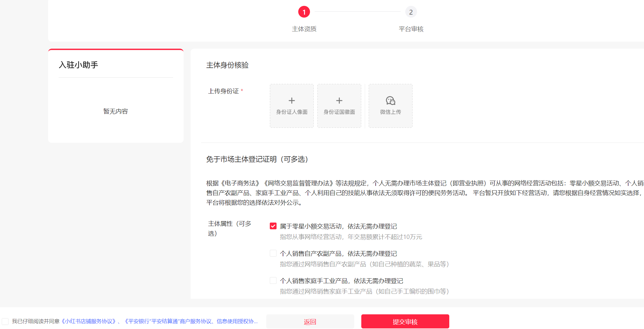Click the 暂无内容 area in the assistant panel
644x329 pixels.
[116, 111]
